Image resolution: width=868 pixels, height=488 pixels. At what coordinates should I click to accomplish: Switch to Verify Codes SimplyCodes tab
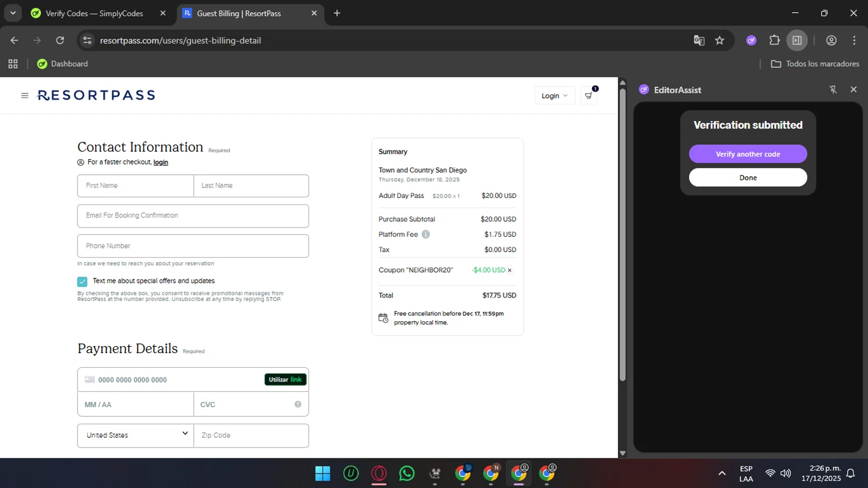click(94, 13)
